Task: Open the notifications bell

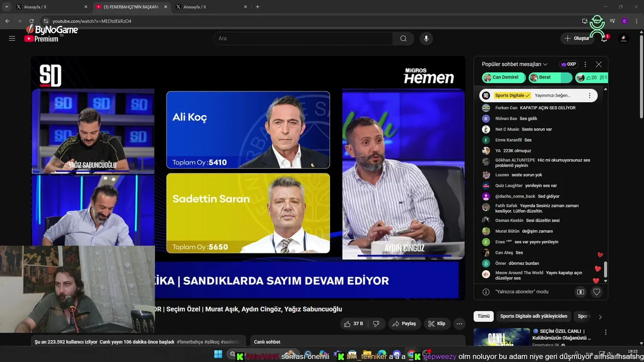Action: click(604, 38)
